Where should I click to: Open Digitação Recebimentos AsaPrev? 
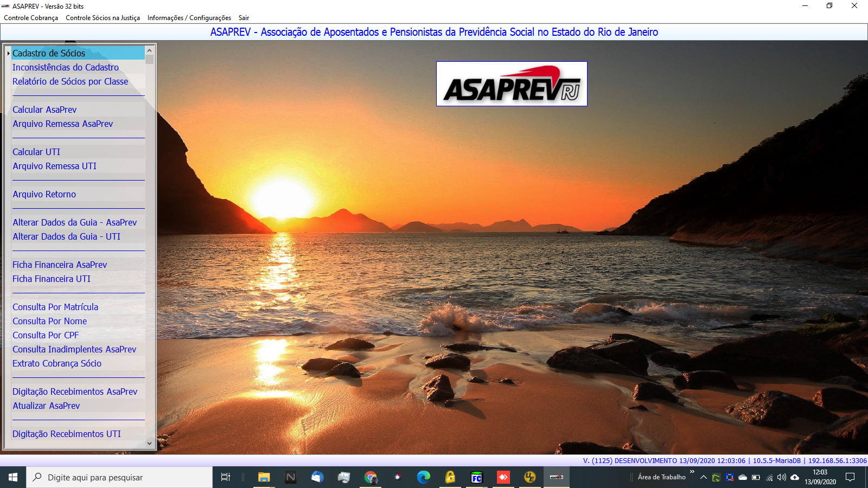[x=78, y=391]
